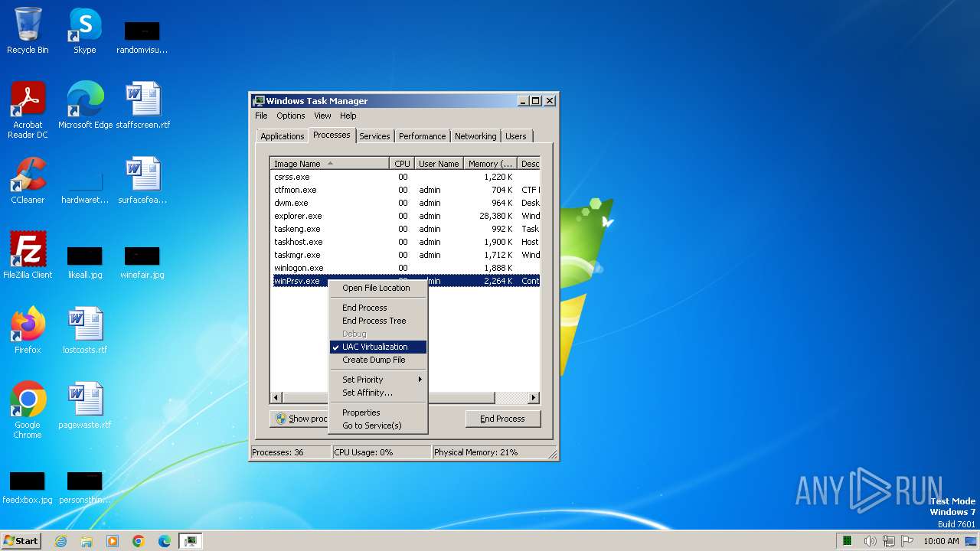Switch to the Networking tab
This screenshot has width=980, height=551.
pyautogui.click(x=475, y=136)
